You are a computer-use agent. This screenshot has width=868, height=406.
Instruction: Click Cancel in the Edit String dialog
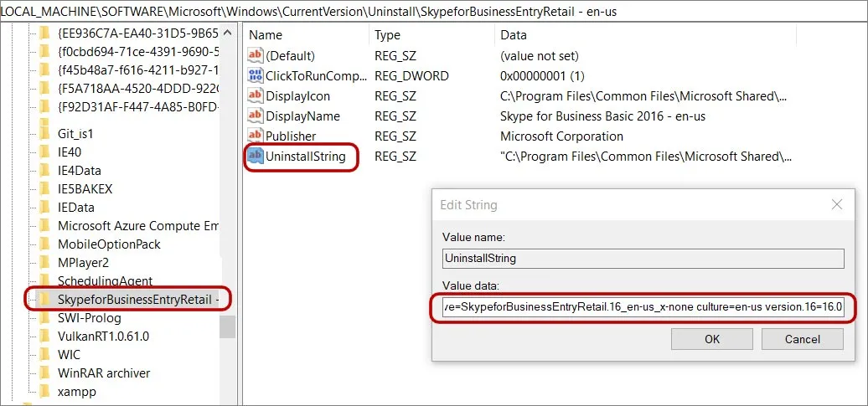802,339
